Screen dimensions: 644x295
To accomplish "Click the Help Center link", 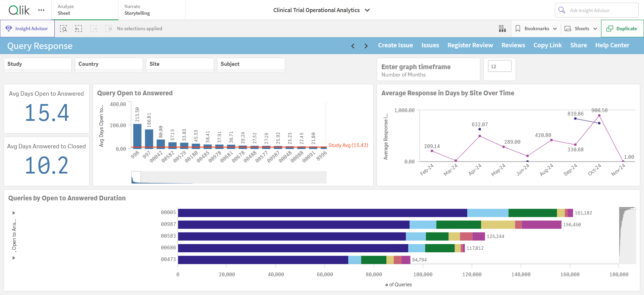I will 612,45.
